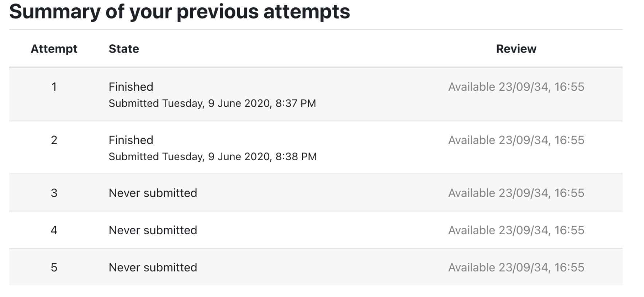Viewport: 644px width, 297px height.
Task: Click 'Submitted Tuesday, 9 June 2020, 8:37 PM'
Action: click(x=212, y=103)
